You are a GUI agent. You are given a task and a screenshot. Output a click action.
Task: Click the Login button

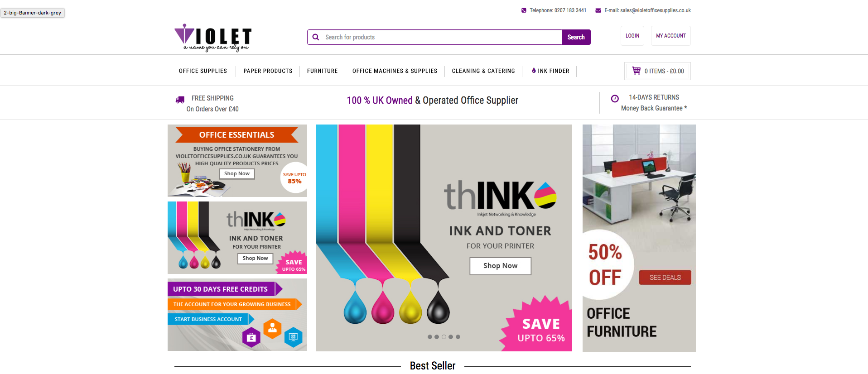[x=632, y=36]
